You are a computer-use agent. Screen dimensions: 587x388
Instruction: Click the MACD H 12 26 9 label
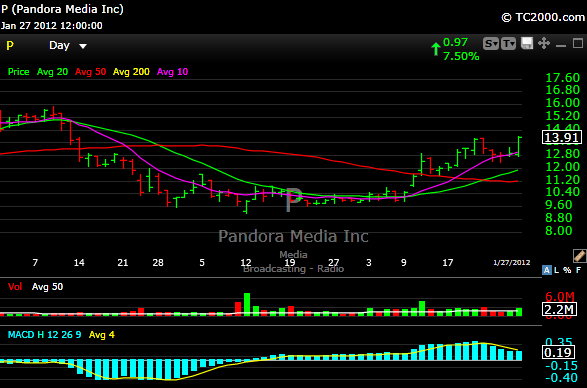(44, 335)
